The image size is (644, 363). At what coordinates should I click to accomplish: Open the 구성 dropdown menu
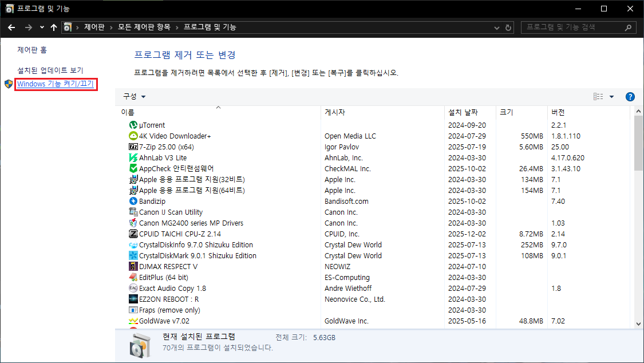click(135, 97)
